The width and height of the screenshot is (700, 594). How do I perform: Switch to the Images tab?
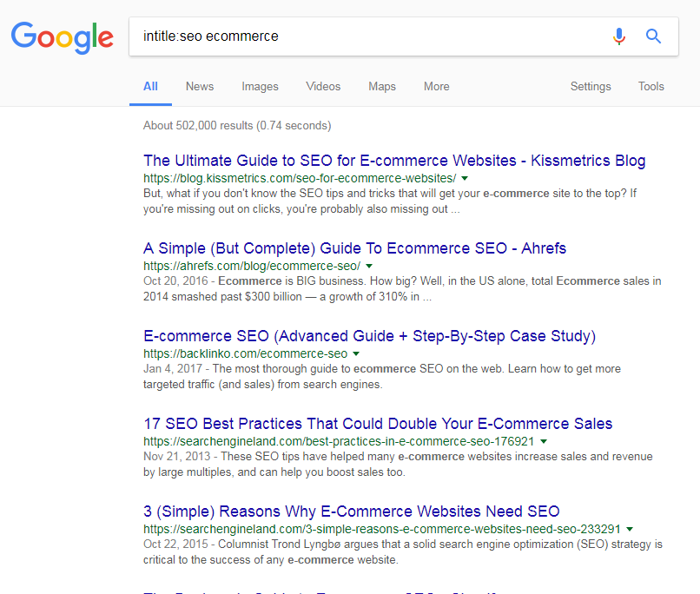260,87
